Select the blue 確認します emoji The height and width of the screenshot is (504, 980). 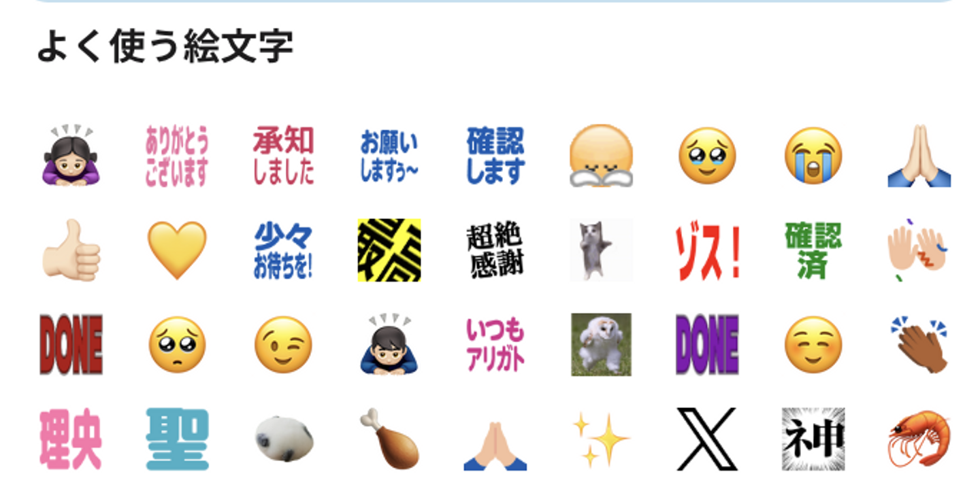pyautogui.click(x=495, y=156)
